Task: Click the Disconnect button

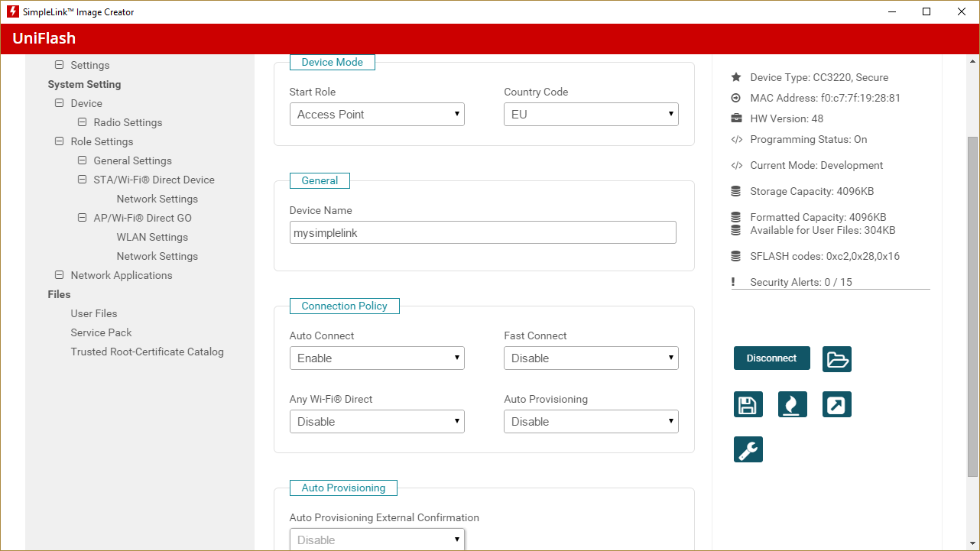Action: tap(771, 358)
